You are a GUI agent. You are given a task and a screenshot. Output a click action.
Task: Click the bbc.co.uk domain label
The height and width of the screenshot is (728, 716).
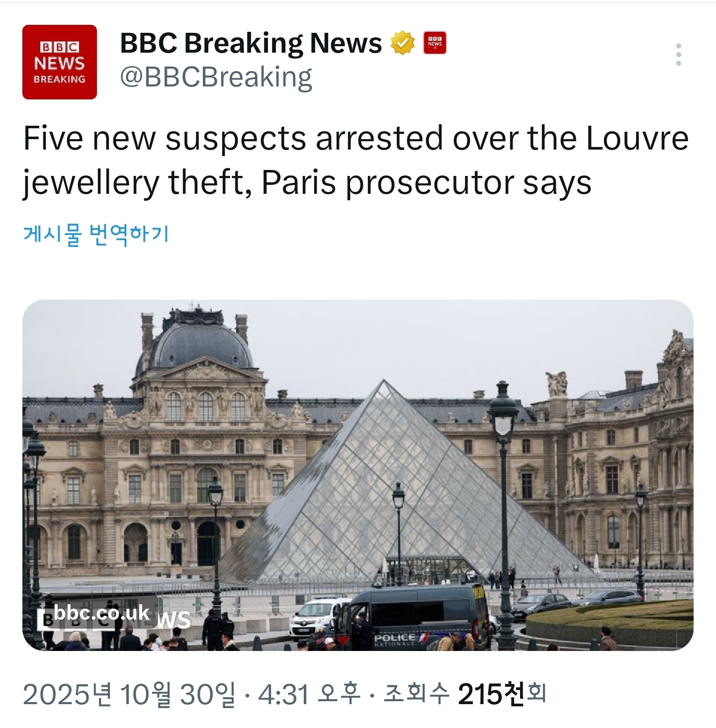pyautogui.click(x=101, y=613)
